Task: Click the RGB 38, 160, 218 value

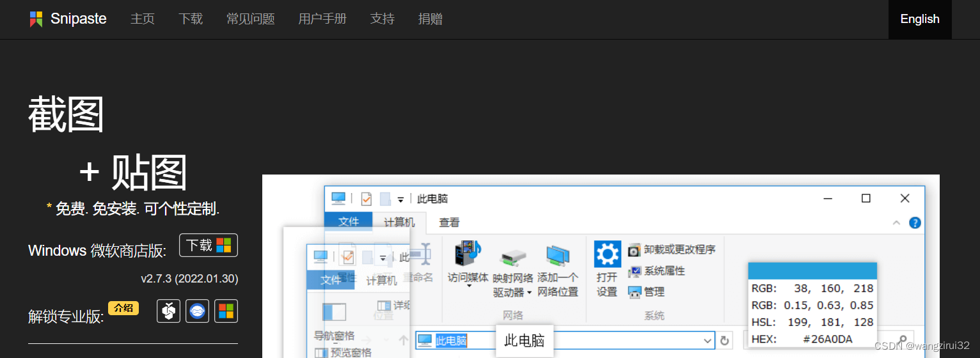Action: (x=812, y=288)
